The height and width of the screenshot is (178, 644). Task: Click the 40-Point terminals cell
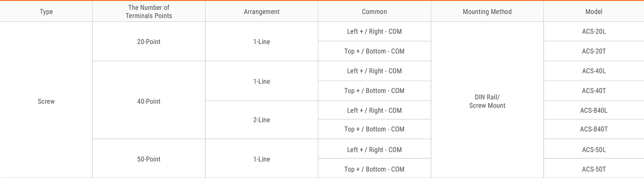149,102
